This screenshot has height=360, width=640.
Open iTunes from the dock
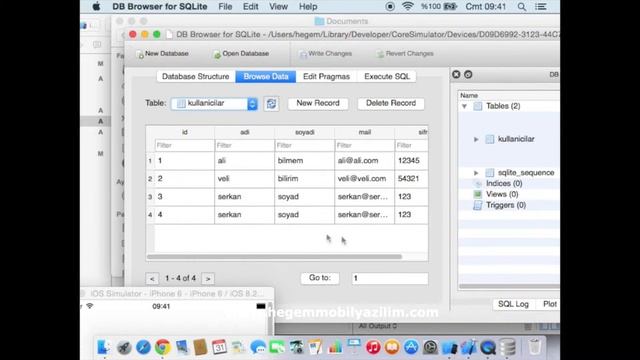(373, 347)
